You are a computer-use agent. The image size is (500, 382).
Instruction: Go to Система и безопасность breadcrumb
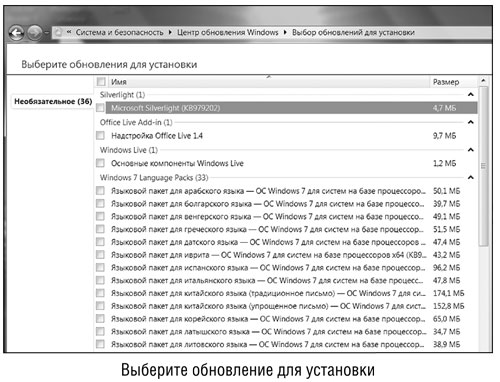click(119, 32)
